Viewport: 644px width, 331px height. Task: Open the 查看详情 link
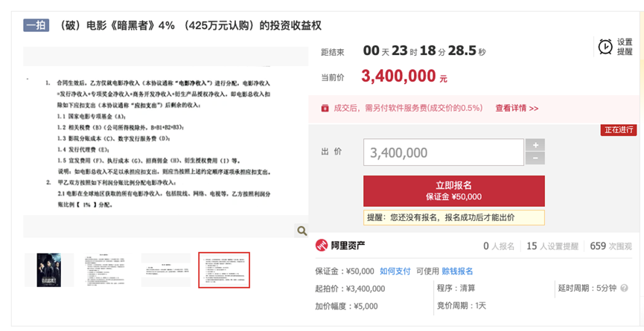(517, 109)
